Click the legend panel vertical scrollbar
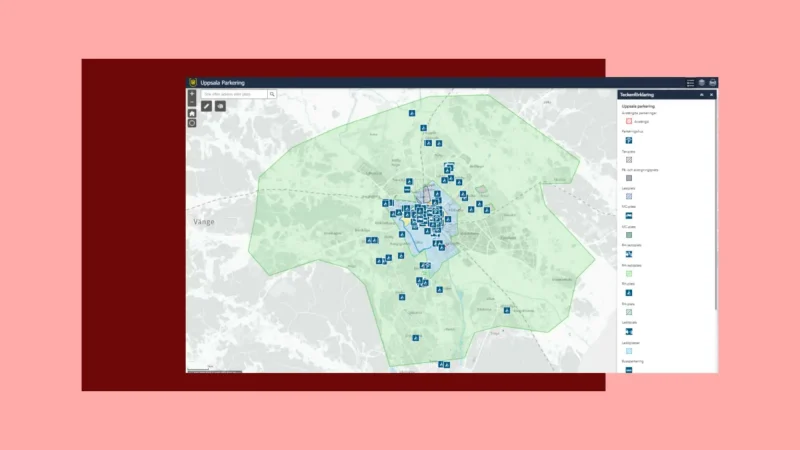Image resolution: width=800 pixels, height=450 pixels. tap(716, 200)
